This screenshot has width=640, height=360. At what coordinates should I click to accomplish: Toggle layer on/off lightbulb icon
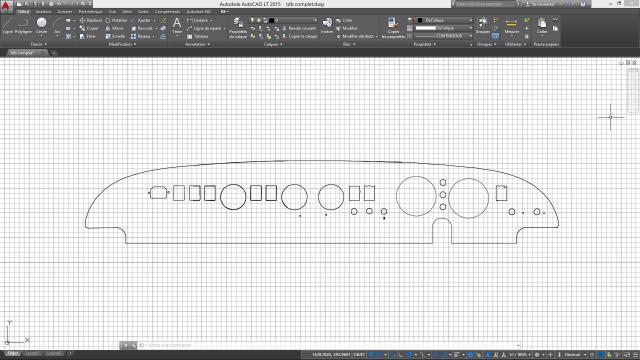252,20
